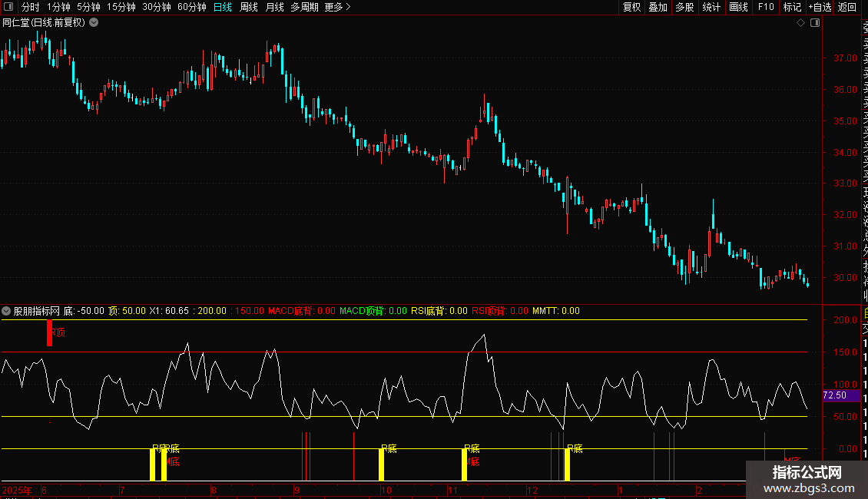This screenshot has width=868, height=499.
Task: Click the 统计 statistics button
Action: [x=711, y=7]
